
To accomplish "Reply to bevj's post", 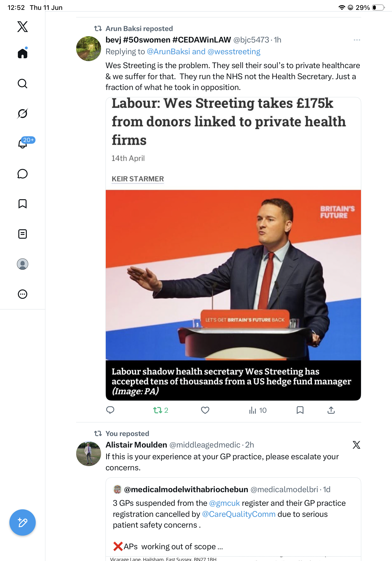I will tap(110, 410).
